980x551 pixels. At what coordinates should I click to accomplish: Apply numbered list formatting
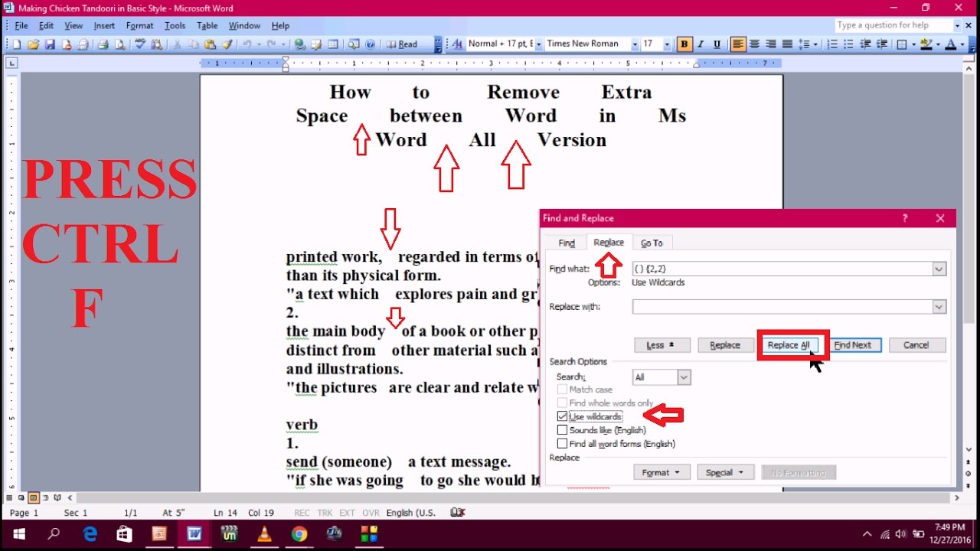(832, 44)
